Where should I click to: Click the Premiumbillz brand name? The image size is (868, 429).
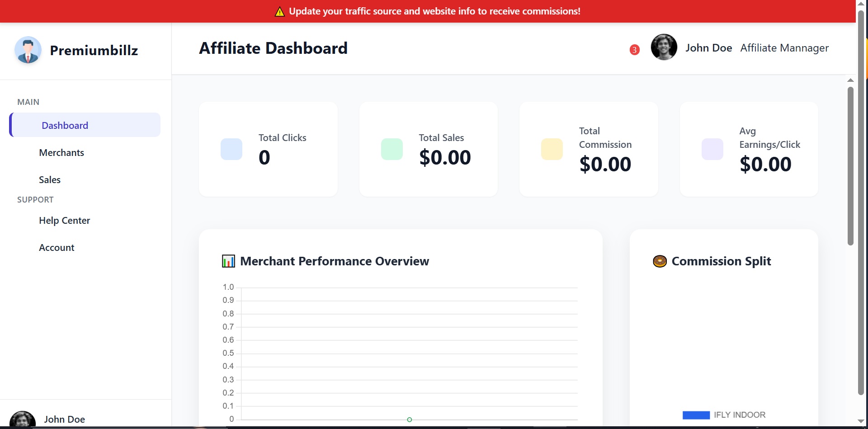click(x=94, y=50)
